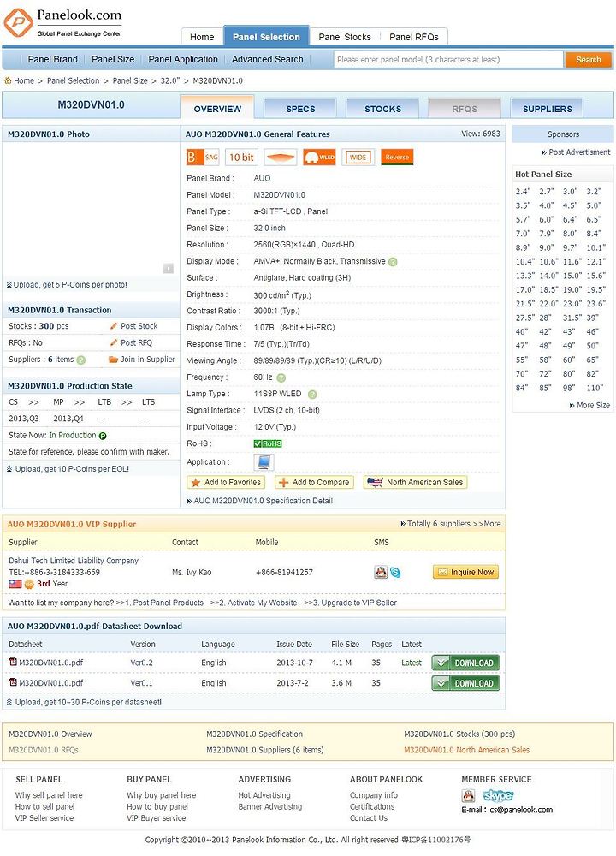Click the supplier QQ chat icon

click(381, 572)
